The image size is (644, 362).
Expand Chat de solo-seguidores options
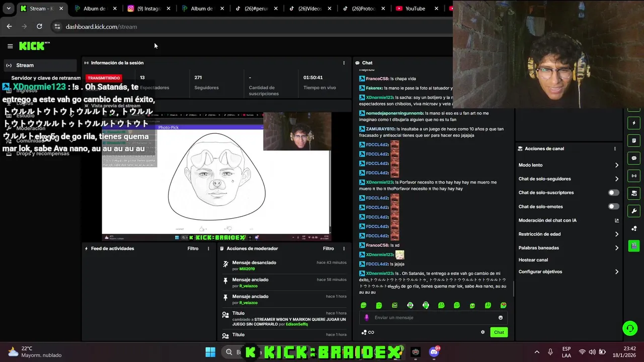pyautogui.click(x=617, y=179)
